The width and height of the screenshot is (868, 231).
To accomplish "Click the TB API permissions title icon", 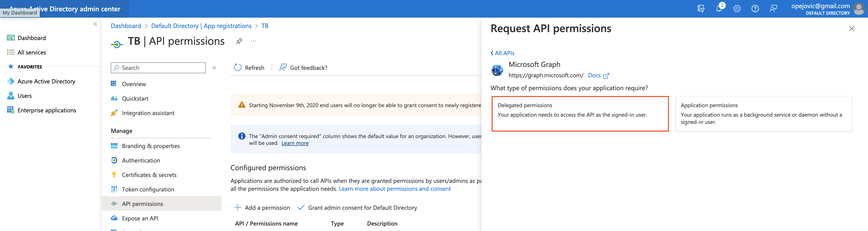I will pyautogui.click(x=117, y=44).
